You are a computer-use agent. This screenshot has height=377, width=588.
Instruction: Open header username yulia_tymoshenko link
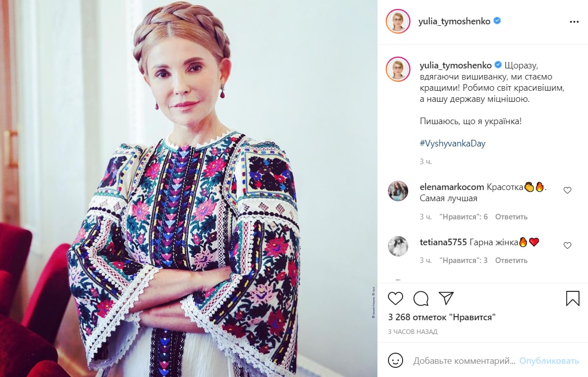[454, 21]
